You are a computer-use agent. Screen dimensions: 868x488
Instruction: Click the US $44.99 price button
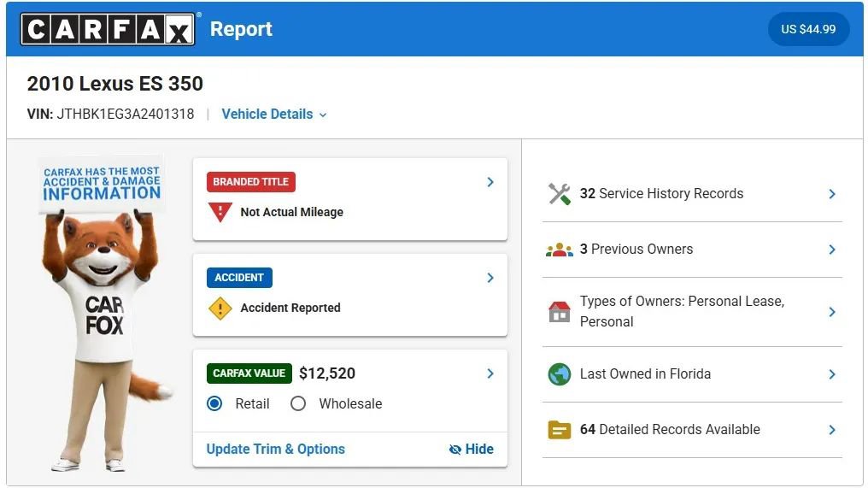click(x=808, y=29)
